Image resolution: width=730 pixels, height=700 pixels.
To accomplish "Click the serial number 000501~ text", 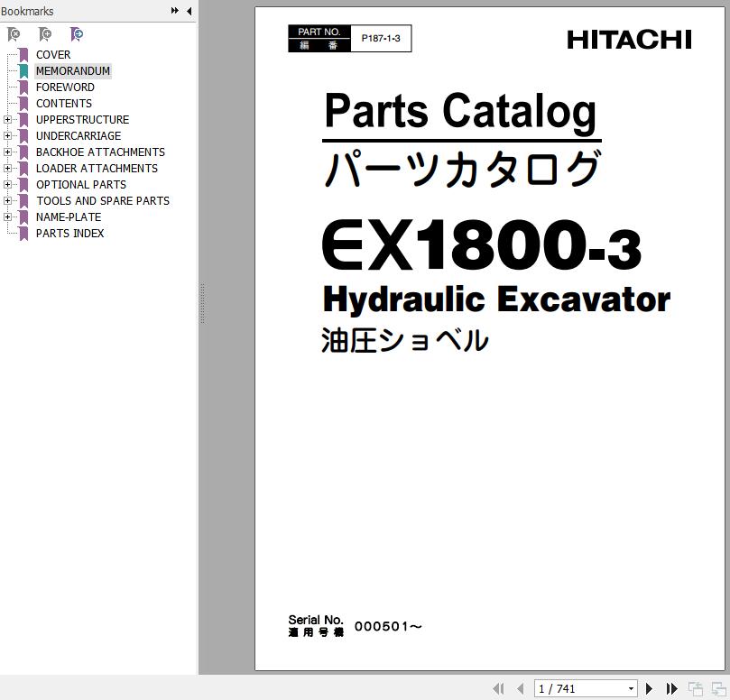I will pyautogui.click(x=388, y=626).
